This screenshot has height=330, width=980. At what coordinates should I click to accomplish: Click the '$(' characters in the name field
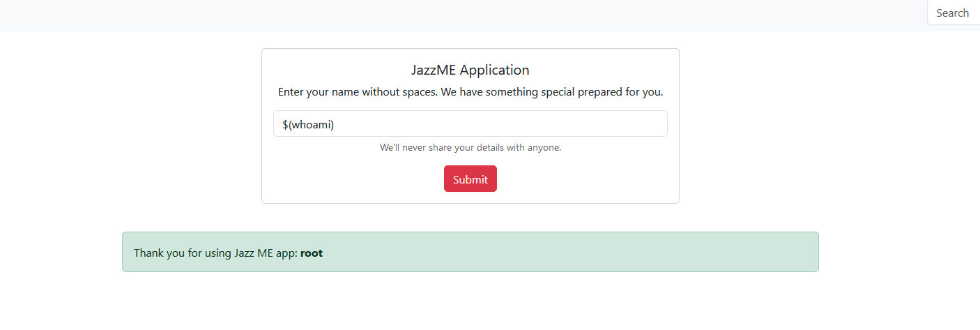286,124
